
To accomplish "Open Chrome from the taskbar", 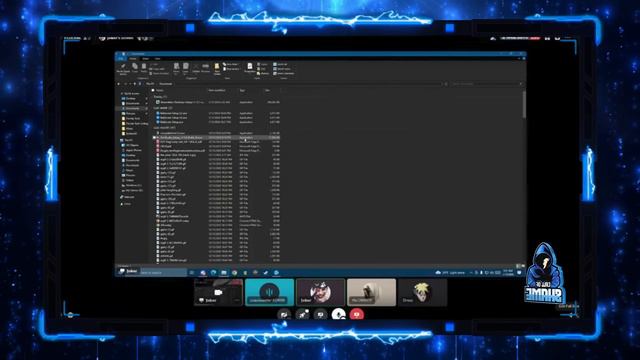I will pyautogui.click(x=234, y=272).
